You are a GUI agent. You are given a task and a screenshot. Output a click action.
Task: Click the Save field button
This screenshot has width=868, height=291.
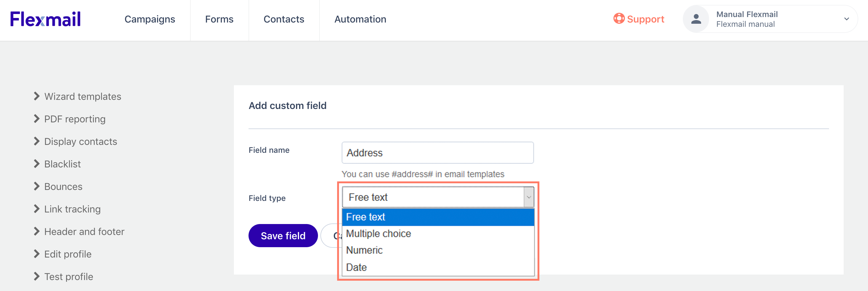click(283, 235)
